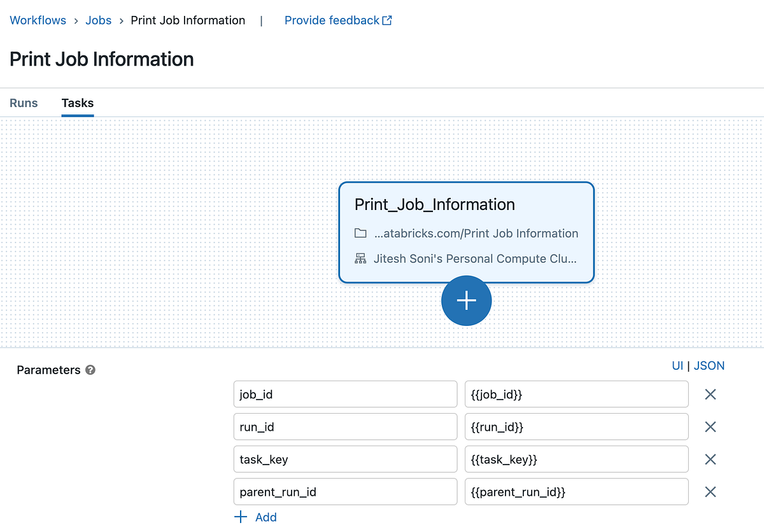The image size is (764, 532).
Task: Switch to the Runs tab
Action: 23,102
